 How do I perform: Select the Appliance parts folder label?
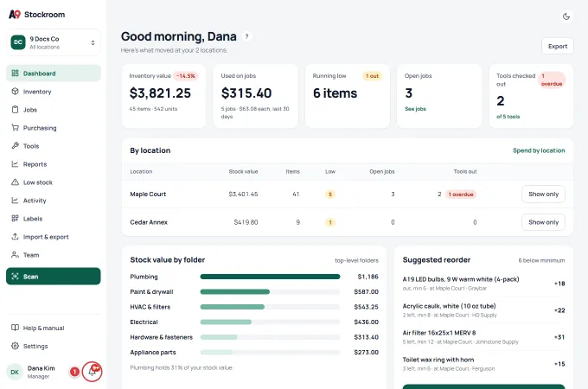153,353
